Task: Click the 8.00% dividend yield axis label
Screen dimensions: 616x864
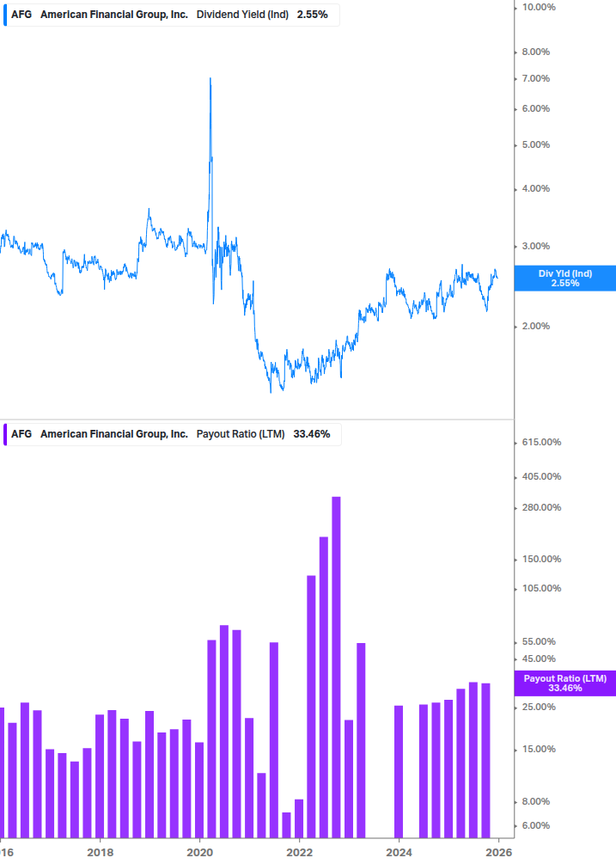Action: click(x=535, y=52)
